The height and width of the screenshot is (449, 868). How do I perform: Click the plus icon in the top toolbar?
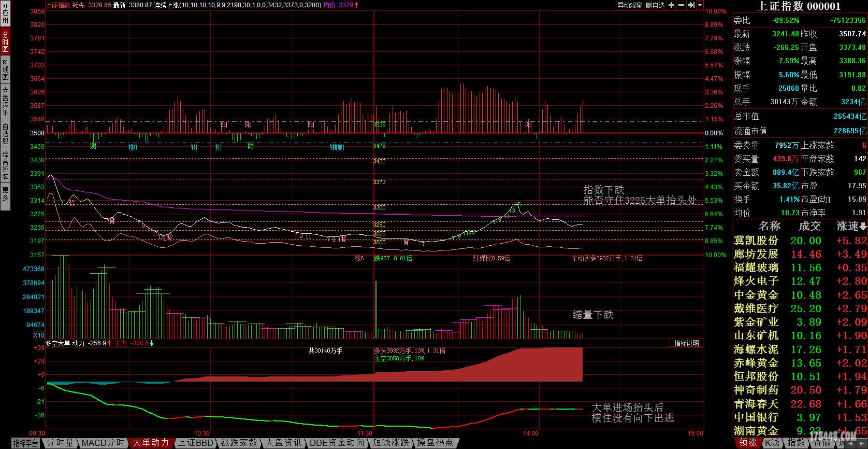[x=671, y=5]
